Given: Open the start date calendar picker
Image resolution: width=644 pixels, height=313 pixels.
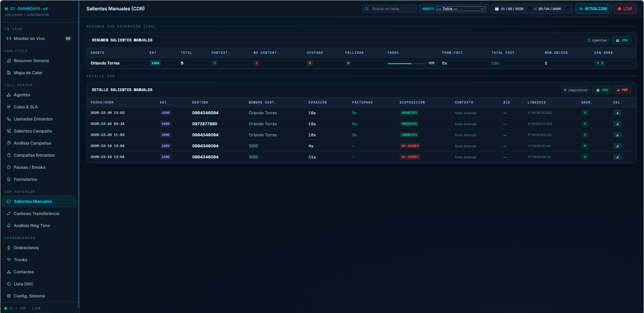Looking at the screenshot, I should (x=530, y=9).
